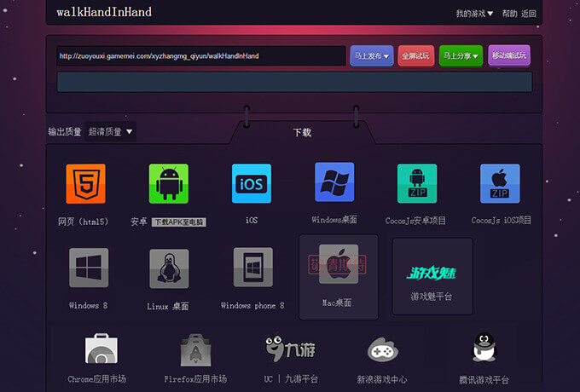Screen dimensions: 580x392
Task: Click the UC 九游平台 logo
Action: coord(290,349)
